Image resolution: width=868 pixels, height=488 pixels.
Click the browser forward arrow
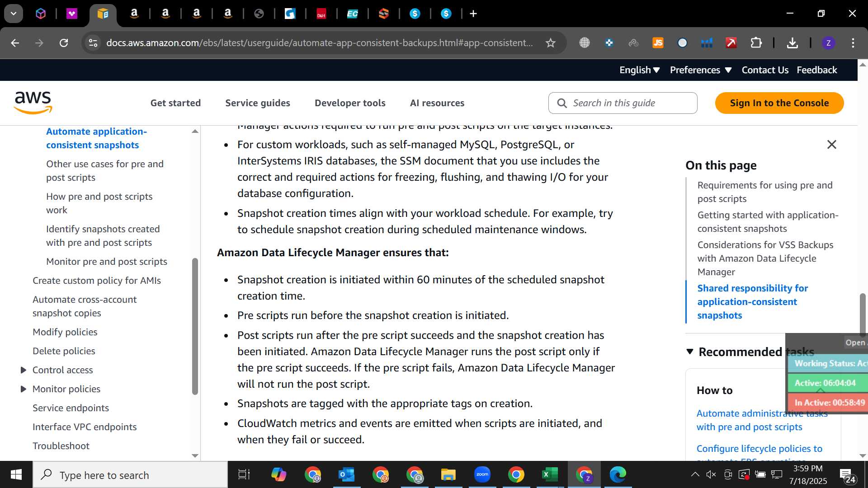pos(39,43)
